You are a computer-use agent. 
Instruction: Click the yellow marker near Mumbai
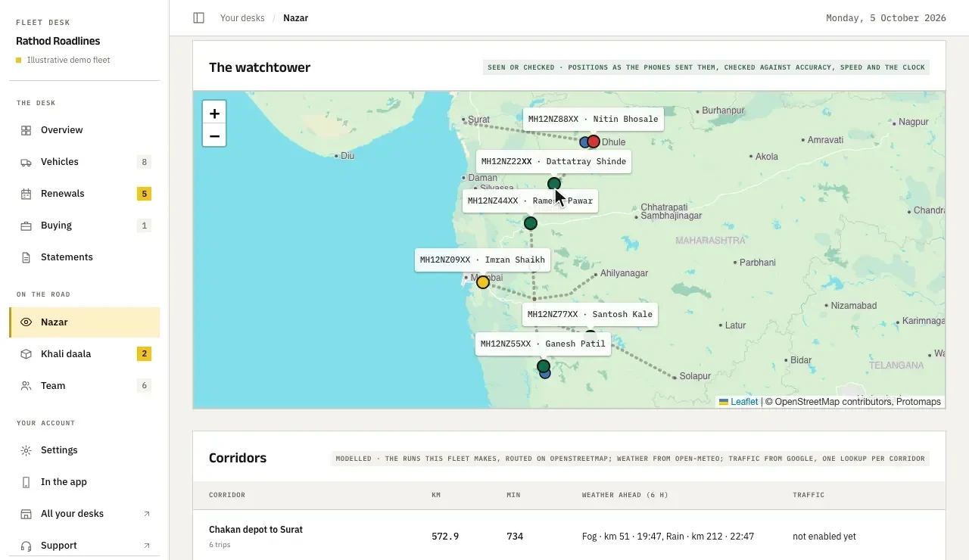pyautogui.click(x=483, y=282)
